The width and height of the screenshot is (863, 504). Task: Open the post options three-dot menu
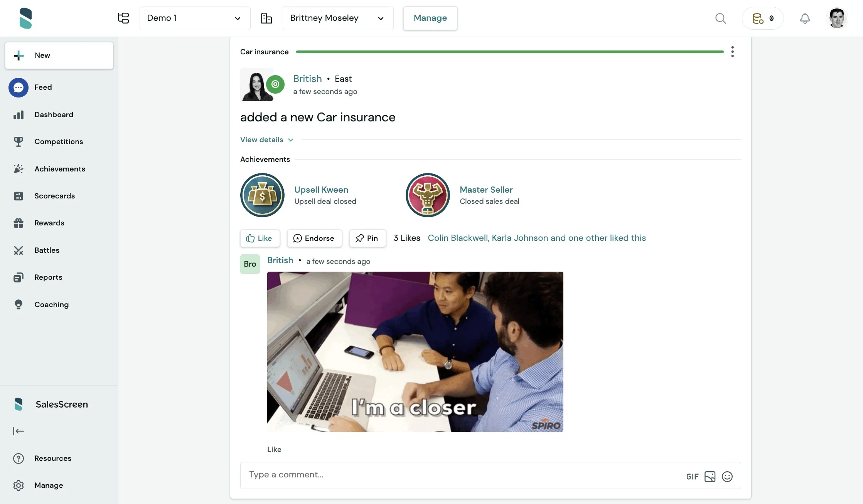point(732,52)
